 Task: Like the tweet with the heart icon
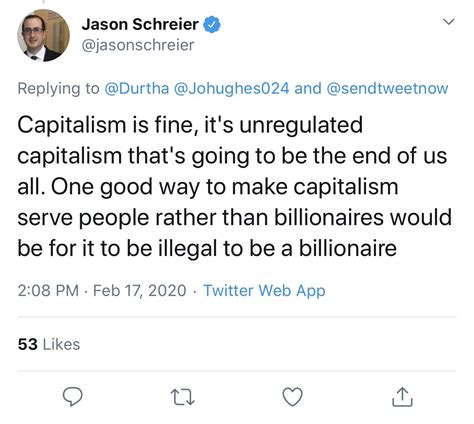[x=292, y=397]
